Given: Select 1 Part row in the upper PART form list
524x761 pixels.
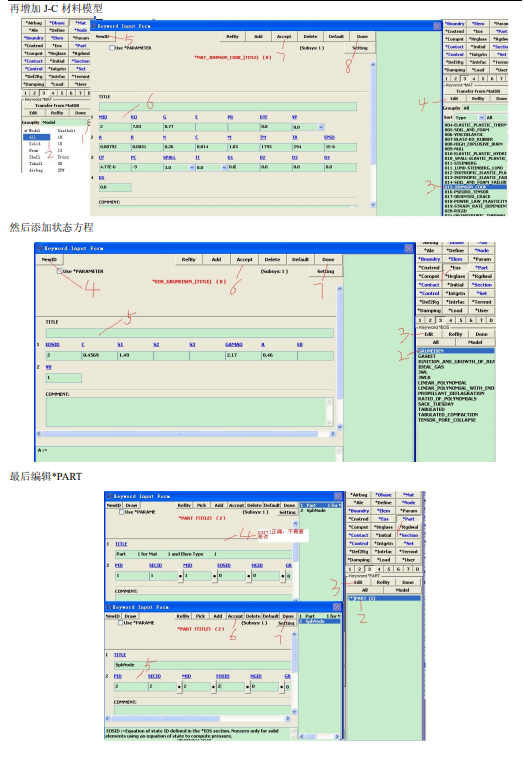Looking at the screenshot, I should [320, 505].
